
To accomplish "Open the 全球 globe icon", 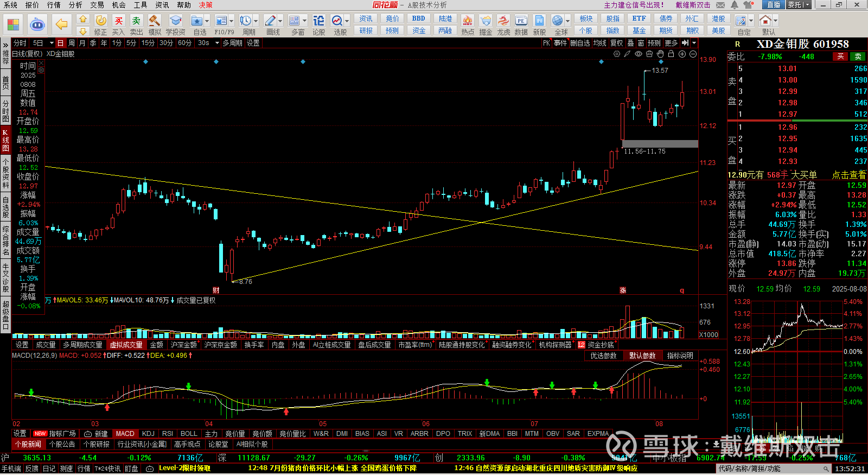I will (x=557, y=21).
